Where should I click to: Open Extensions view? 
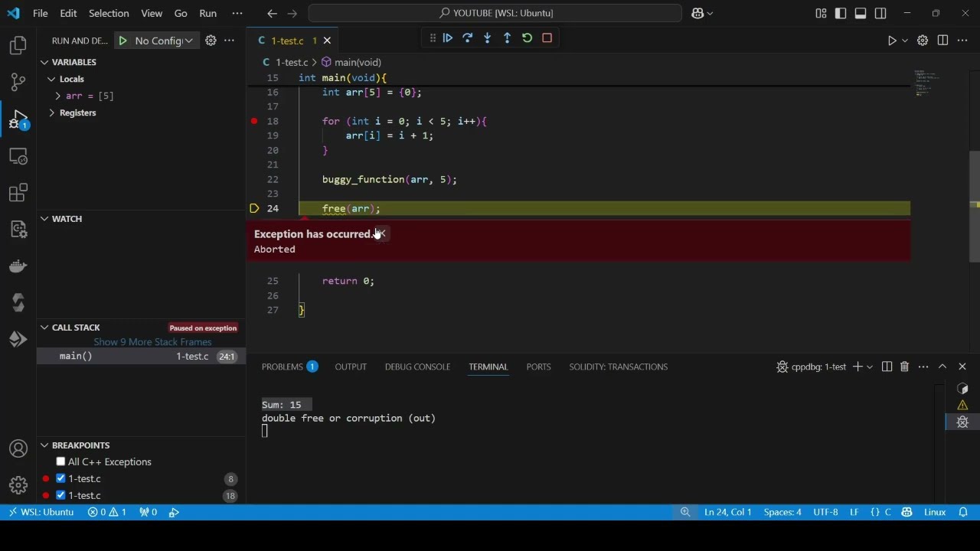(18, 193)
